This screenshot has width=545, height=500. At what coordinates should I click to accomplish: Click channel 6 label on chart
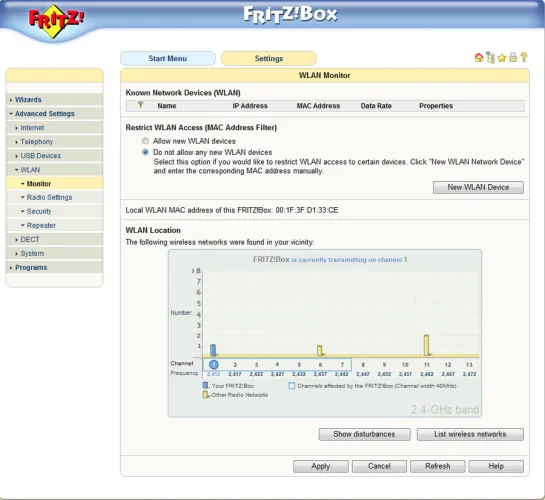pos(320,365)
